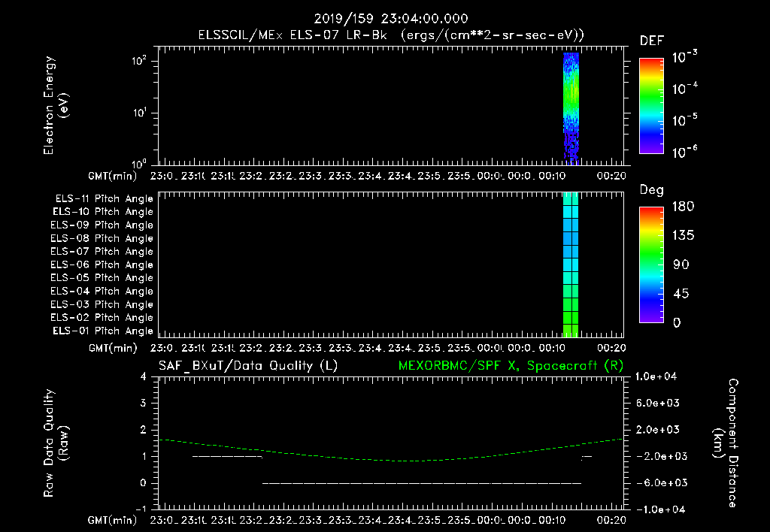Click the 90 tick on Deg scale
The width and height of the screenshot is (770, 532).
point(681,265)
